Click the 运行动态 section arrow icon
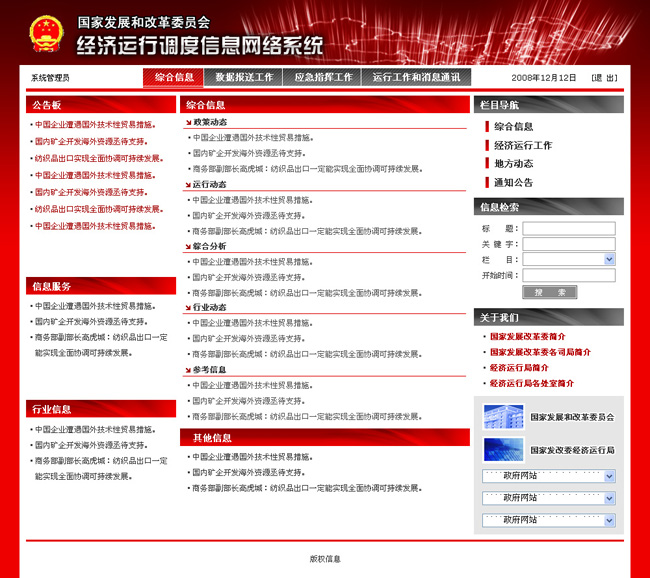The width and height of the screenshot is (650, 578). [x=188, y=185]
